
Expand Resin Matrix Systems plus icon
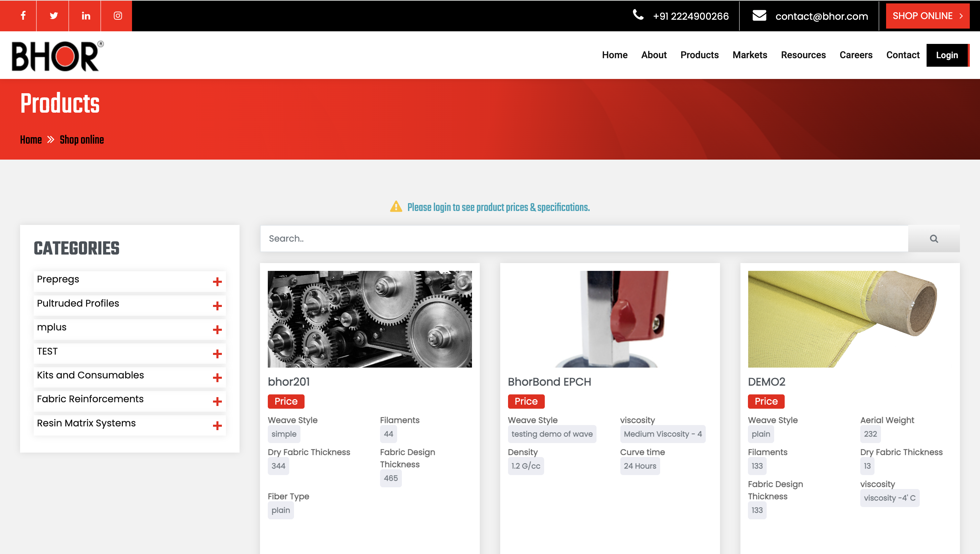217,425
